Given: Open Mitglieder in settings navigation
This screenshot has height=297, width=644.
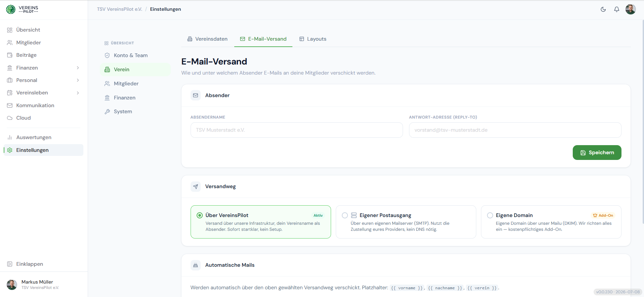Looking at the screenshot, I should [135, 84].
